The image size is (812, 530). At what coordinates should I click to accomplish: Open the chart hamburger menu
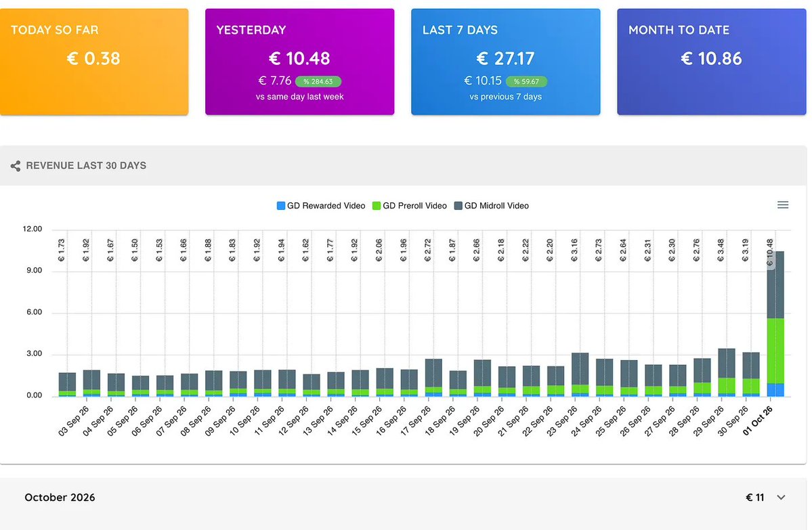pyautogui.click(x=782, y=205)
